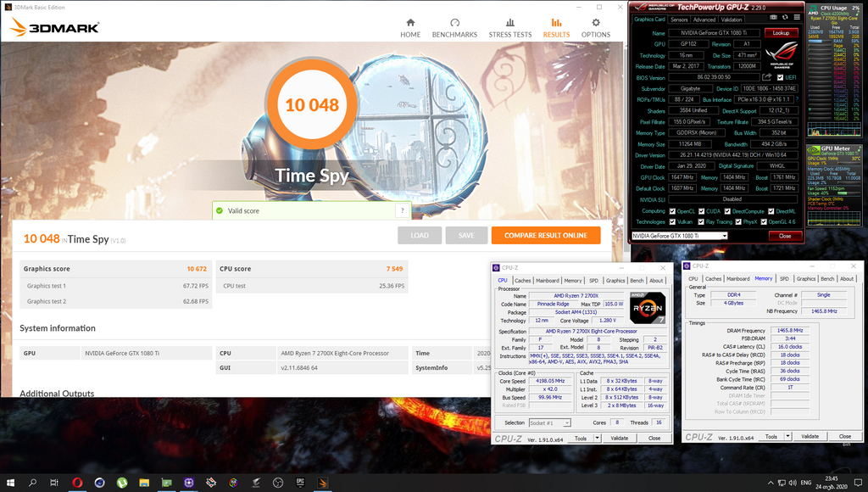The width and height of the screenshot is (868, 492).
Task: Open Aorus engine icon on taskbar
Action: [x=256, y=483]
